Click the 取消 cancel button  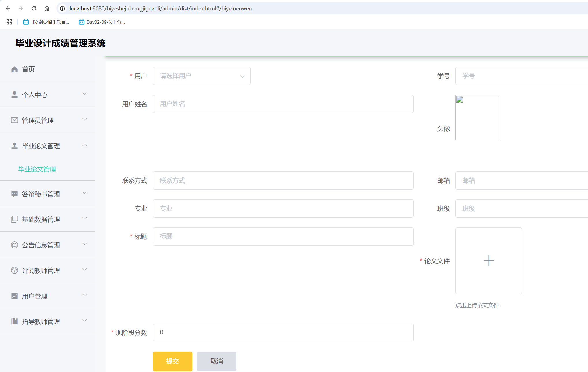tap(217, 361)
